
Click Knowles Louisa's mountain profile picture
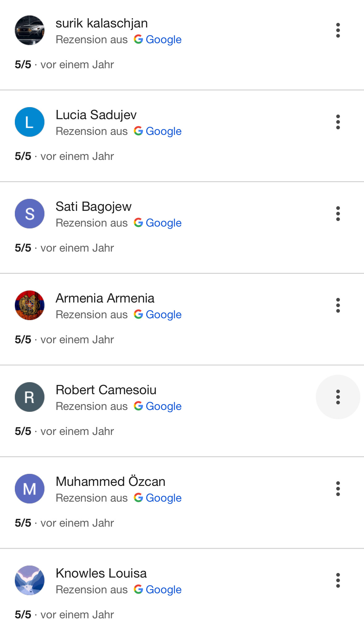tap(30, 580)
